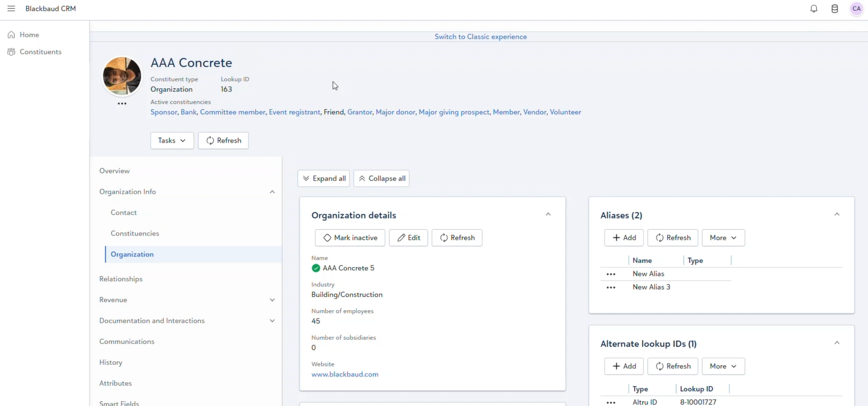Click the database icon in header
This screenshot has height=406, width=868.
coord(835,8)
